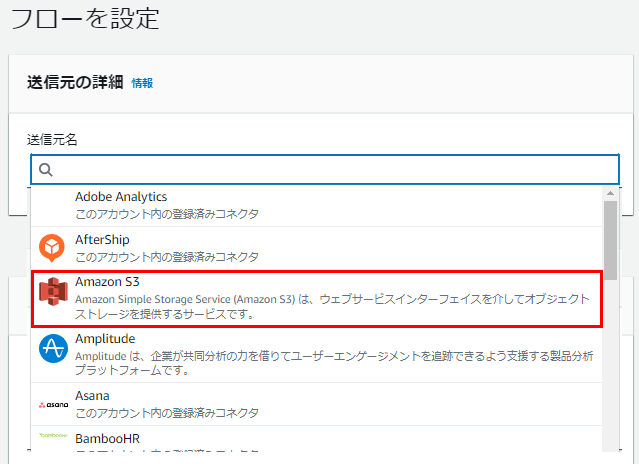Click the dropdown scrollbar up arrow
The image size is (639, 464).
coord(610,193)
